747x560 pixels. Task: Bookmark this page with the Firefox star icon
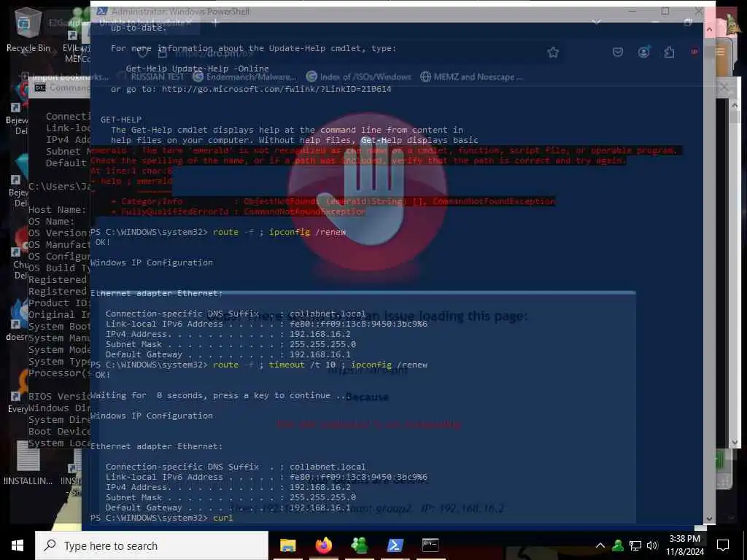[553, 52]
